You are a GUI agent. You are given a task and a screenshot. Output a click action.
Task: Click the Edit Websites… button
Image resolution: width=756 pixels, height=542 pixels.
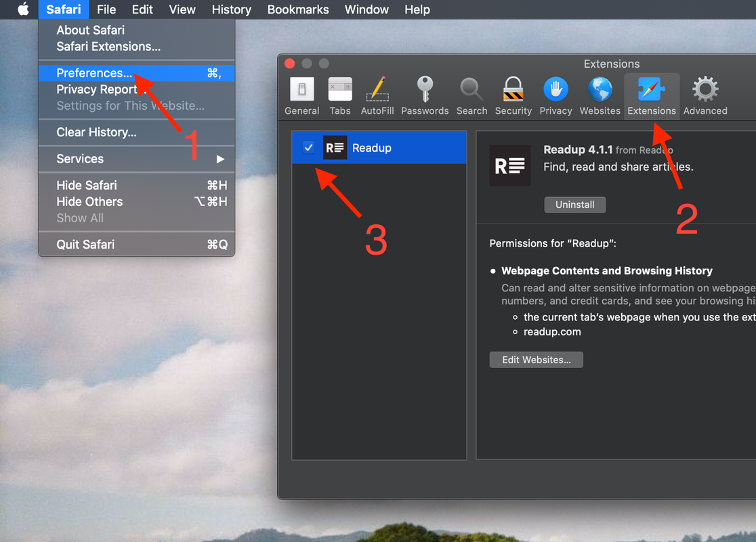pyautogui.click(x=536, y=360)
